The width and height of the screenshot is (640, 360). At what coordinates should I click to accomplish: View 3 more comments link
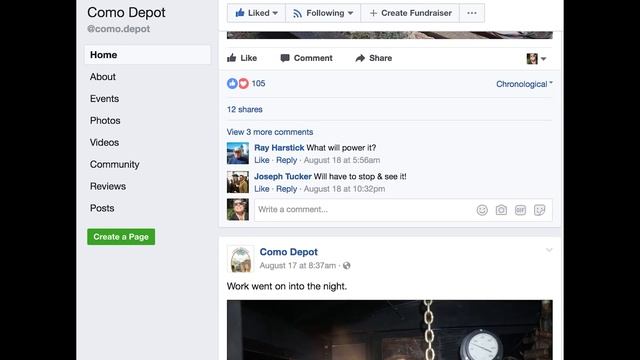pyautogui.click(x=270, y=132)
